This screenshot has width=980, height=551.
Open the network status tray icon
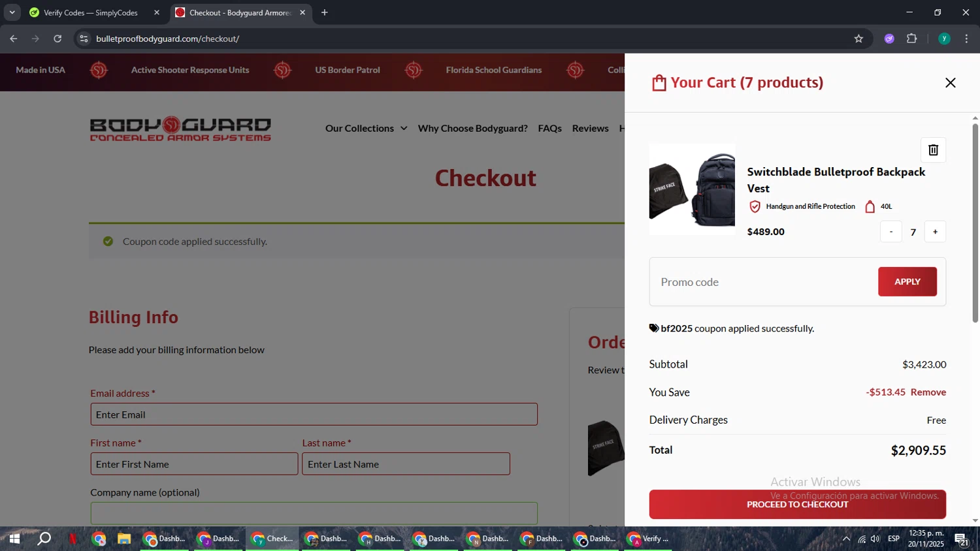click(862, 539)
